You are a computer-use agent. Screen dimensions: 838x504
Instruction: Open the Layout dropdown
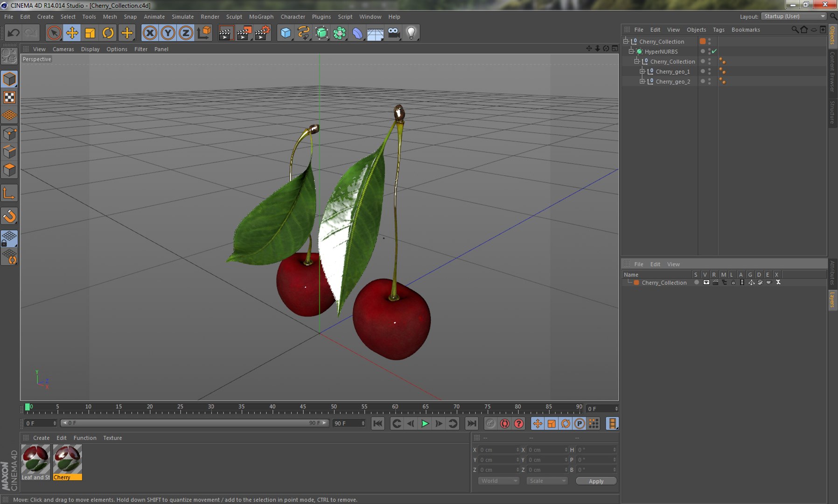(794, 16)
